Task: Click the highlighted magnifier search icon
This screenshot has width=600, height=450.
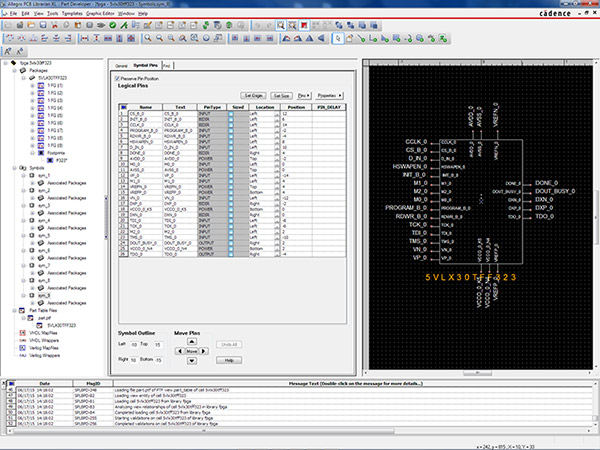Action: click(281, 25)
